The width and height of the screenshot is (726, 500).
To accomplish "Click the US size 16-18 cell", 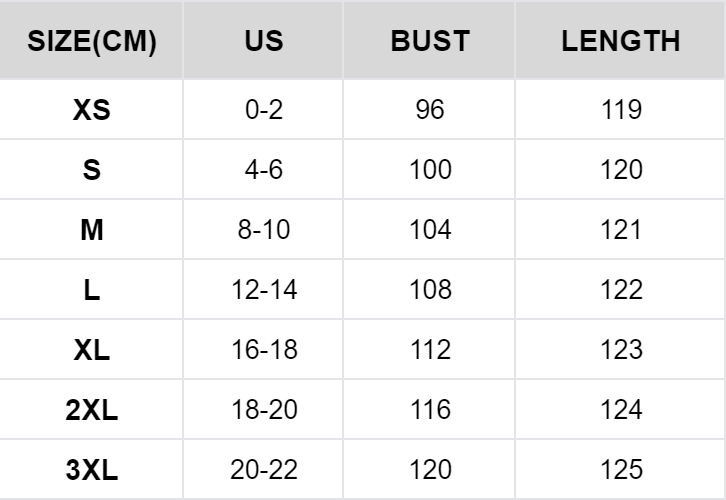I will [264, 350].
